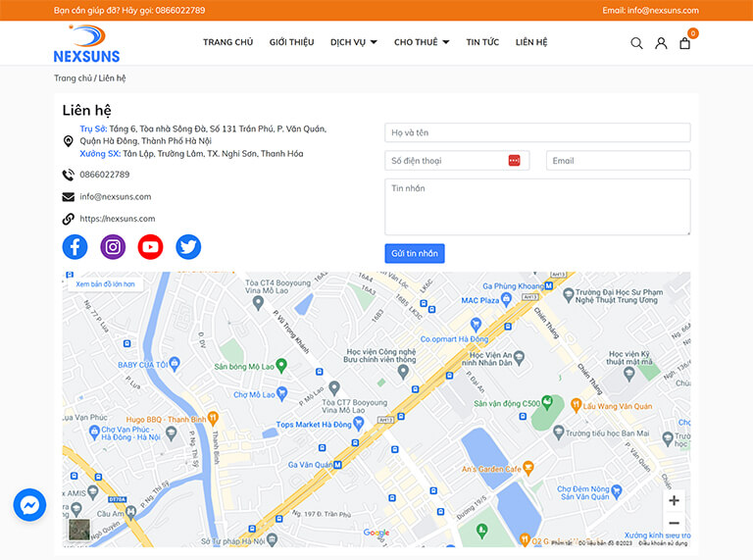The width and height of the screenshot is (753, 560).
Task: Click the NEXSUNS logo
Action: 87,44
